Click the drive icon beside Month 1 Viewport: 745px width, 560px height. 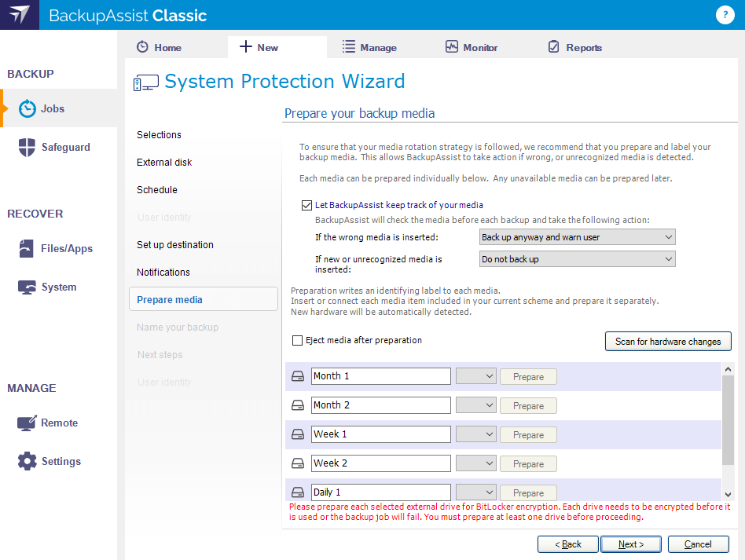tap(298, 376)
